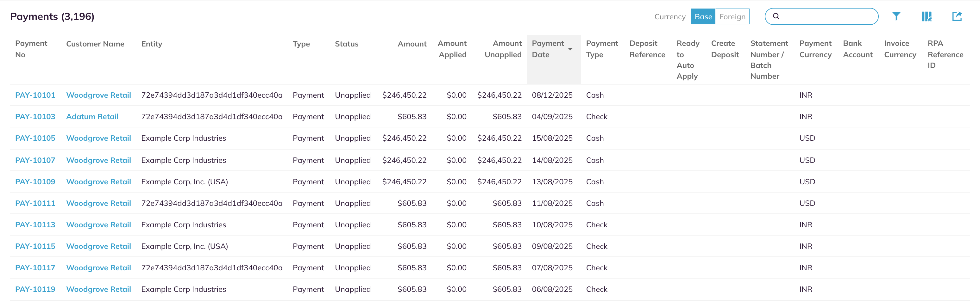Screen dimensions: 980x301
Task: Click Entity column header
Action: pyautogui.click(x=152, y=44)
